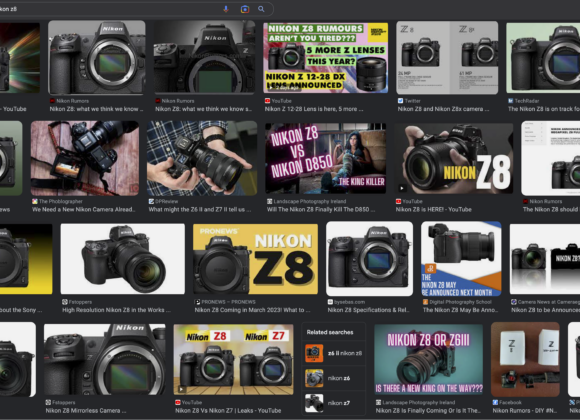
Task: Click 'Nikon Z8 Is Finally Coming Or Is It' caption
Action: point(428,411)
